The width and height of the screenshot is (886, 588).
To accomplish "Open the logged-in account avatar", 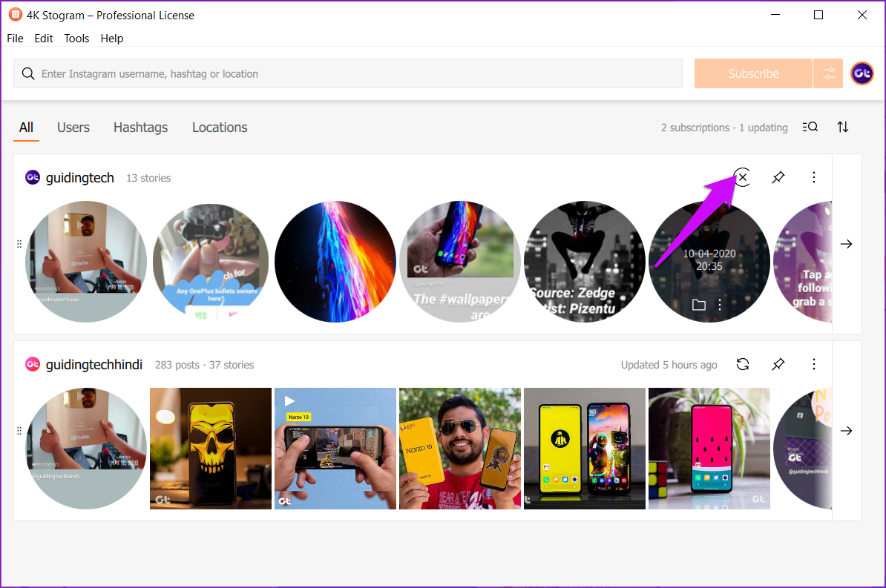I will 862,73.
